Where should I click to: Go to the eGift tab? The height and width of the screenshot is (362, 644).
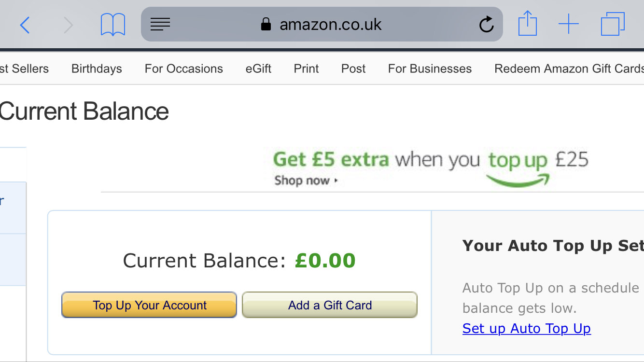pos(258,69)
